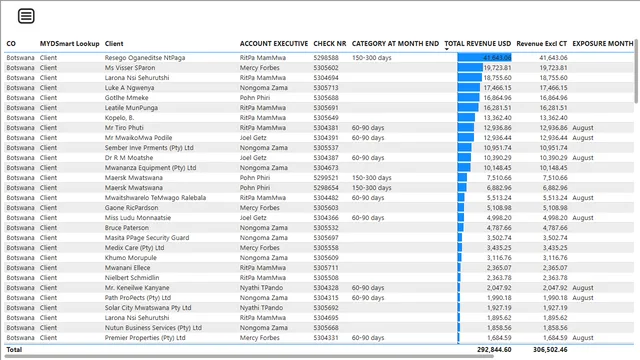This screenshot has height=360, width=640.
Task: Click August in Premier Properties row
Action: pyautogui.click(x=583, y=338)
